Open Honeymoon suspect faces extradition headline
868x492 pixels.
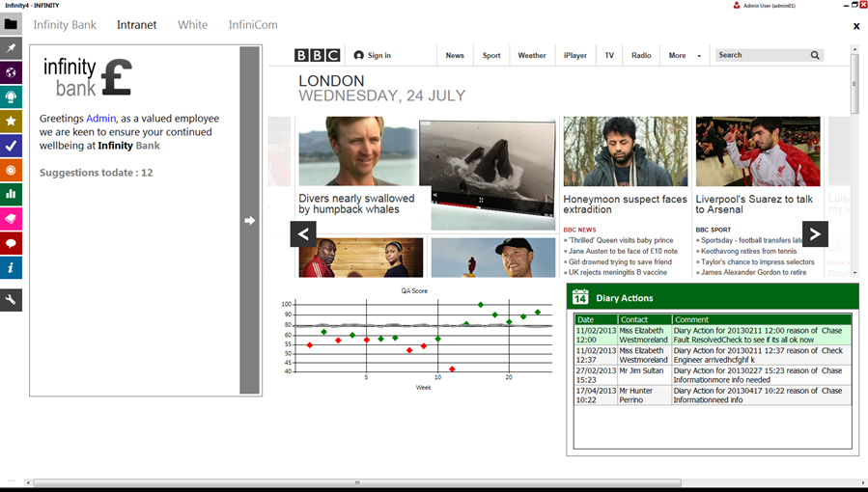[x=625, y=204]
